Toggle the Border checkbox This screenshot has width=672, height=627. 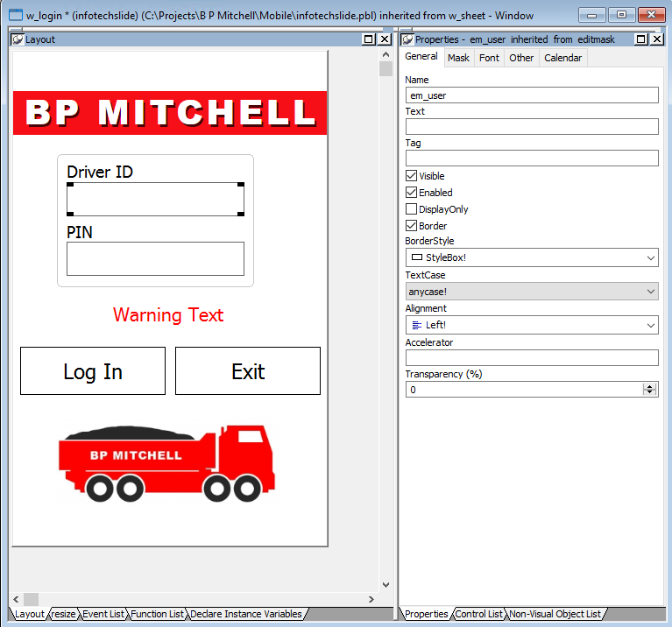(411, 226)
